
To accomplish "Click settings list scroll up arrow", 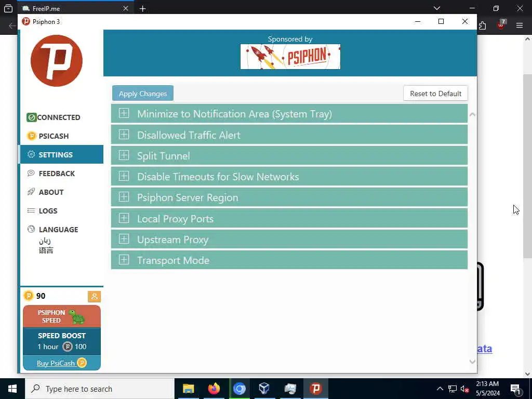I will coord(472,115).
